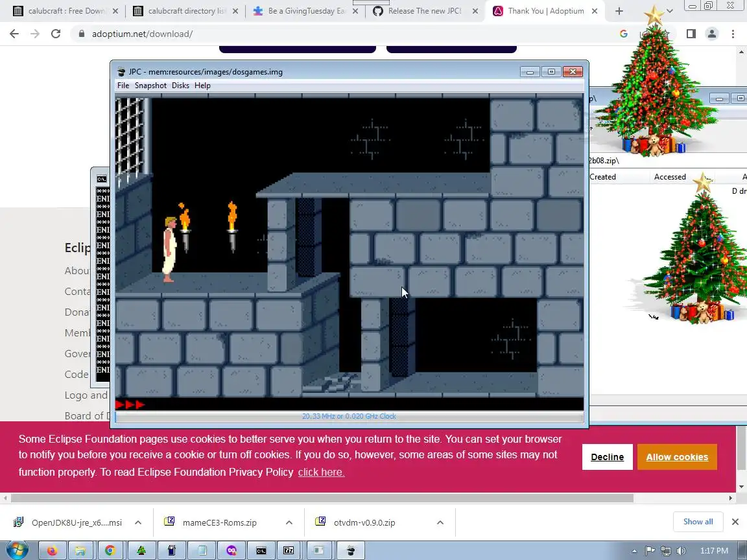The height and width of the screenshot is (560, 747).
Task: Switch to the calubcraft directory listing tab
Action: coord(186,11)
